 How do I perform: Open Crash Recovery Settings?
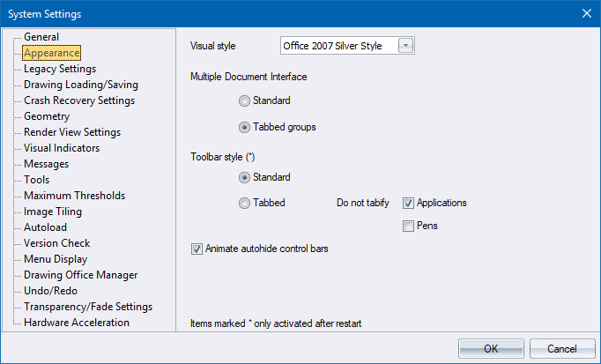pos(78,100)
